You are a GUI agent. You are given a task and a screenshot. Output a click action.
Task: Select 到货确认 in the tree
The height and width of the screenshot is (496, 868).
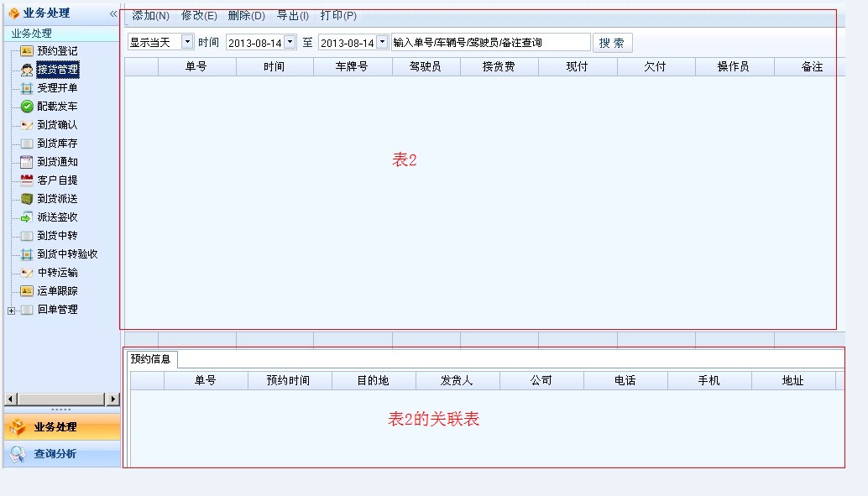(58, 125)
